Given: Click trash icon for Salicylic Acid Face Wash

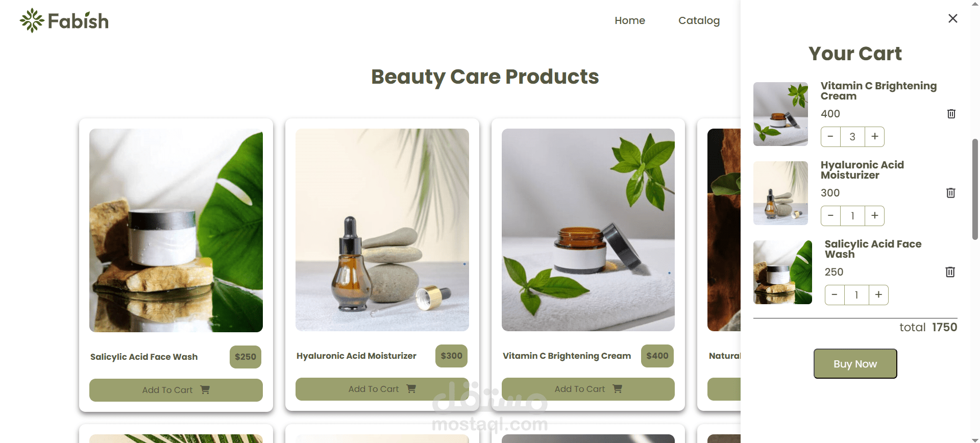Looking at the screenshot, I should pos(950,272).
